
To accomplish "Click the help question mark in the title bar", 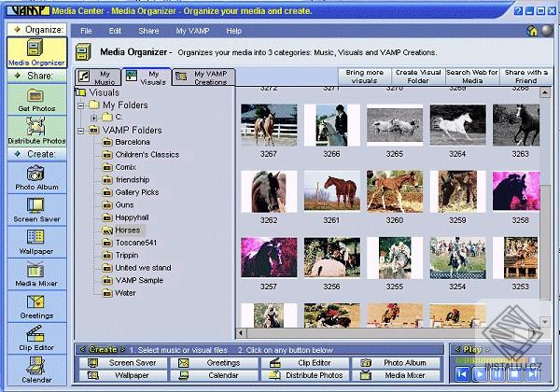I will (x=518, y=11).
